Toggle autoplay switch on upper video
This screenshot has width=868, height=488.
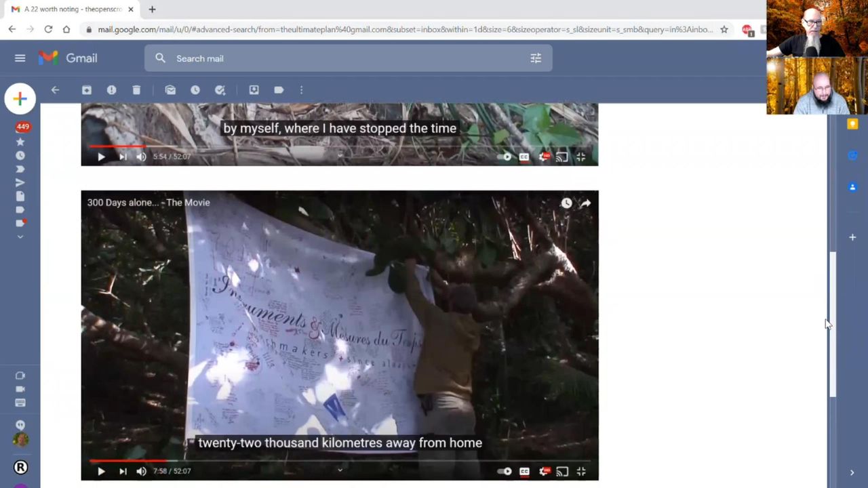point(505,157)
